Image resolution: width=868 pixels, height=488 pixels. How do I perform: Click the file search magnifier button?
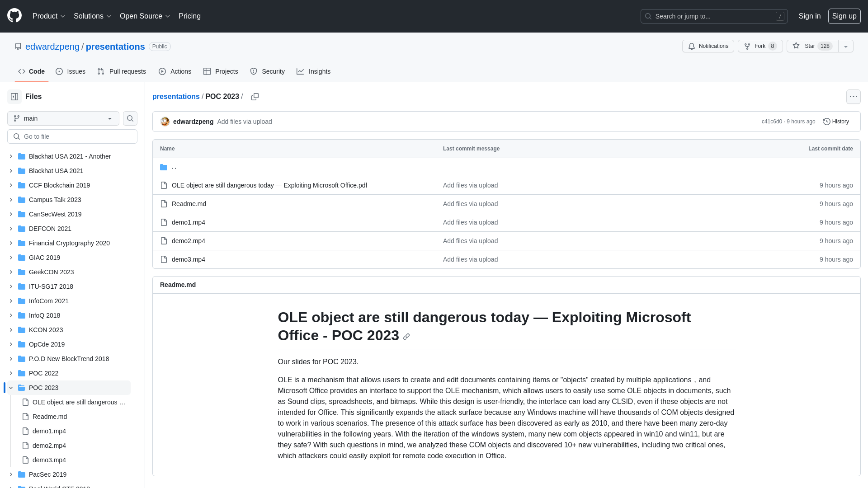click(130, 118)
